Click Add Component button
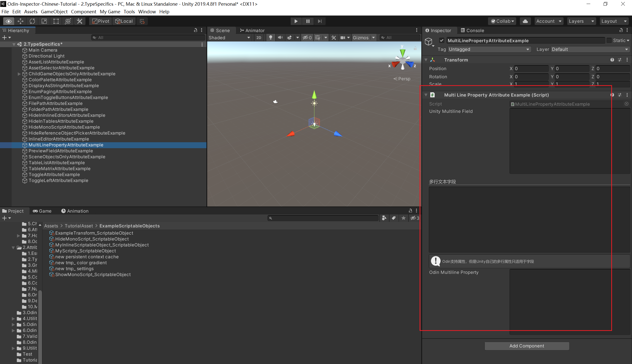This screenshot has width=632, height=364. point(527,346)
